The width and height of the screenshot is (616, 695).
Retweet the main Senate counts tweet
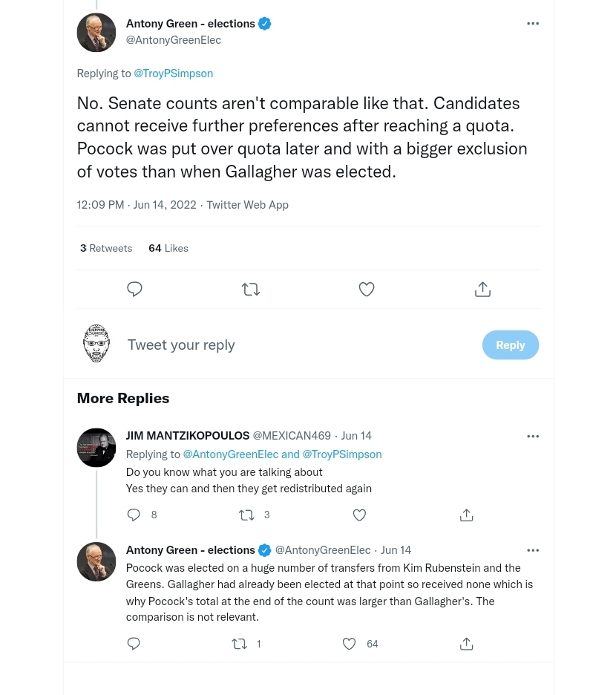251,289
